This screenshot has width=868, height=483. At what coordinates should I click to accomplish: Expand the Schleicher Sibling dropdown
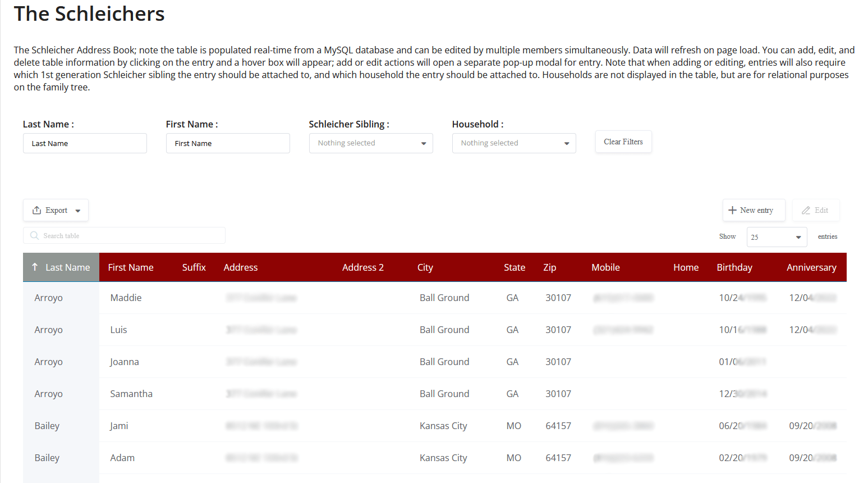(370, 143)
